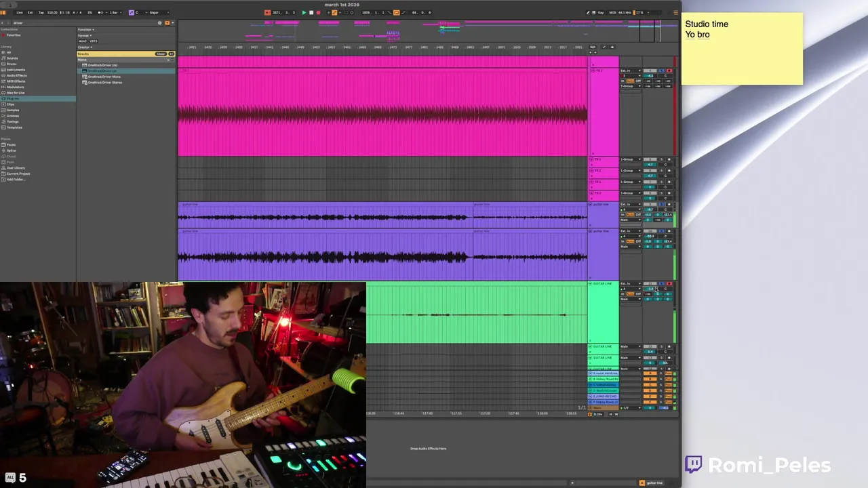Start playback with the green play button
Viewport: 868px width, 488px height.
coord(304,12)
